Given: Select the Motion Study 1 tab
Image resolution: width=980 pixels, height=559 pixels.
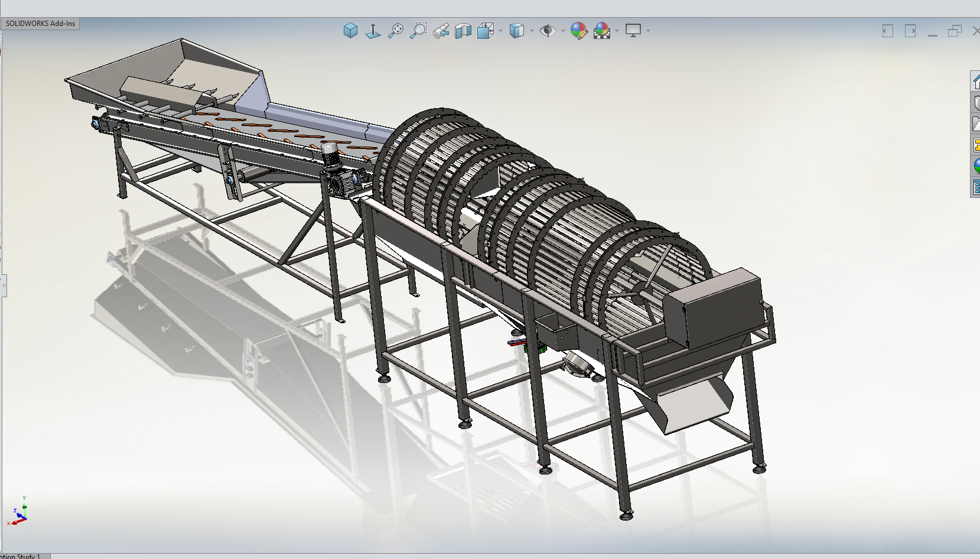Looking at the screenshot, I should 22,556.
